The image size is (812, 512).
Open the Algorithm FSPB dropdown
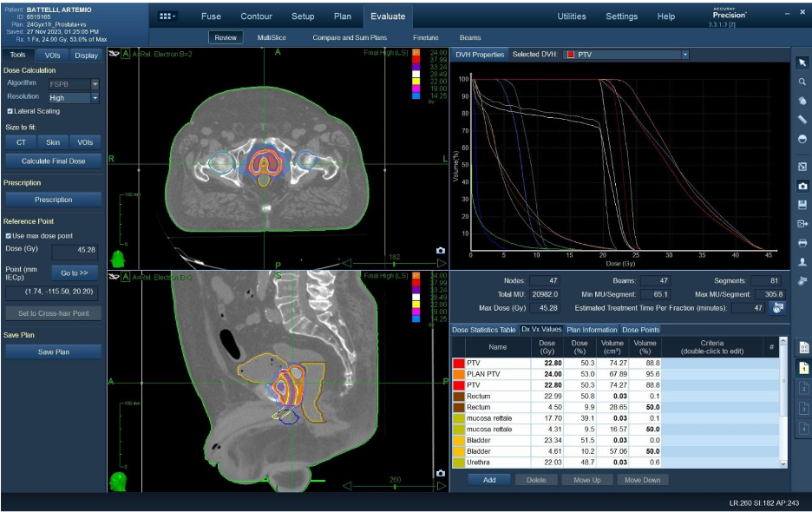pos(95,83)
